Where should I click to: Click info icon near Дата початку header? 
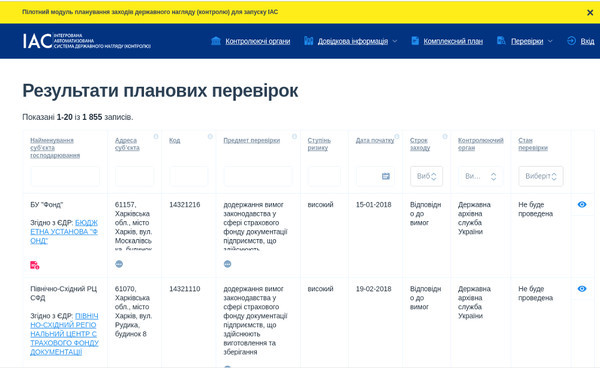397,137
